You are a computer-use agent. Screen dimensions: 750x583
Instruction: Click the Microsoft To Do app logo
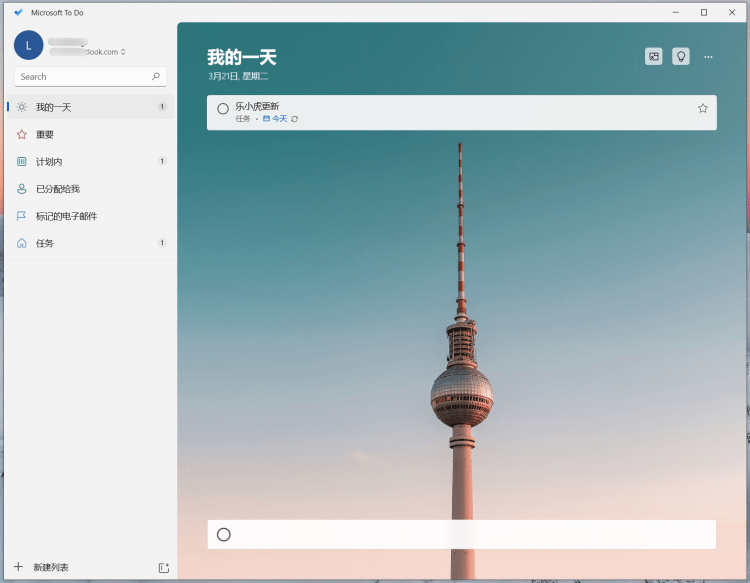(18, 12)
